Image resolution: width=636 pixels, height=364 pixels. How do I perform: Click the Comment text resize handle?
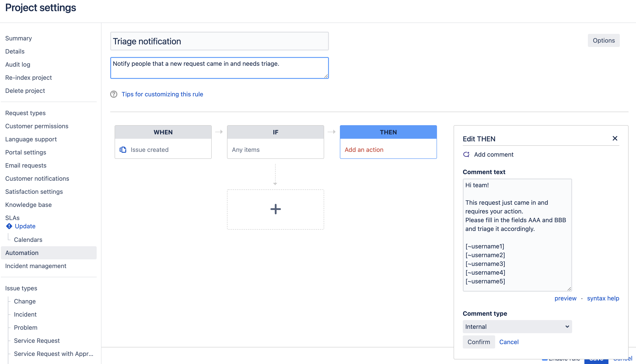coord(569,289)
